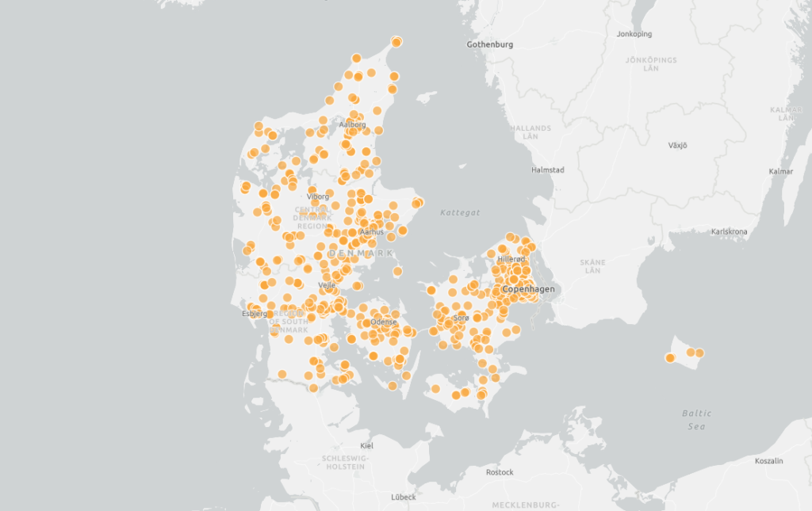Click the Odense city label

384,322
